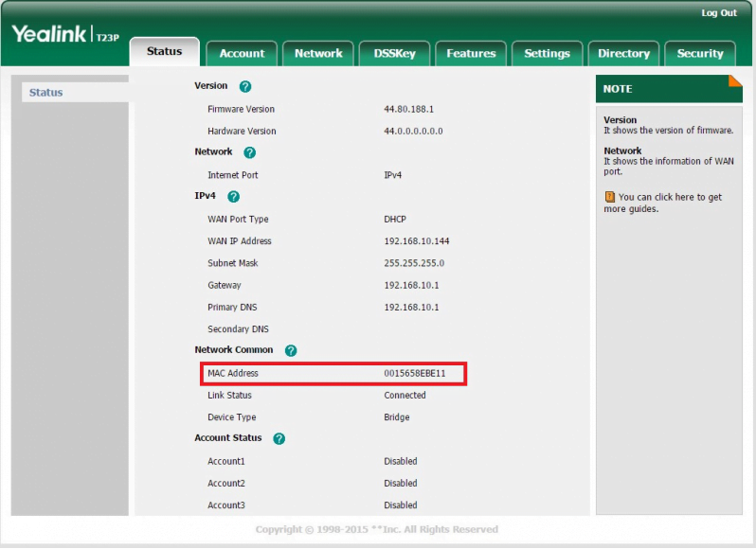Go to the DSSKey tab
The image size is (756, 549).
click(394, 53)
